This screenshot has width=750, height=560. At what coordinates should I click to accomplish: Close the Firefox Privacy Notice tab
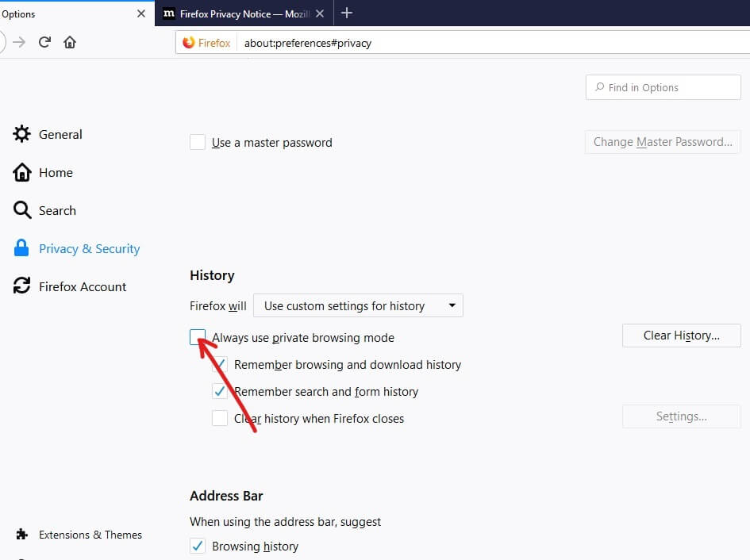(x=320, y=13)
